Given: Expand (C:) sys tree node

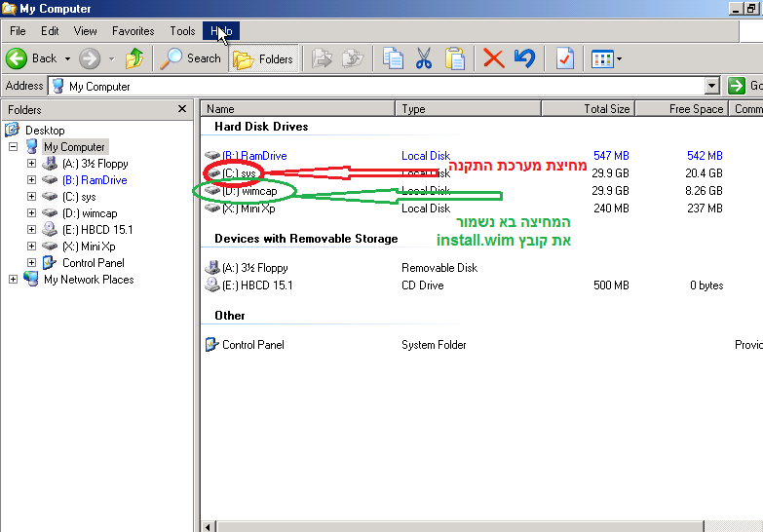Looking at the screenshot, I should pyautogui.click(x=31, y=196).
